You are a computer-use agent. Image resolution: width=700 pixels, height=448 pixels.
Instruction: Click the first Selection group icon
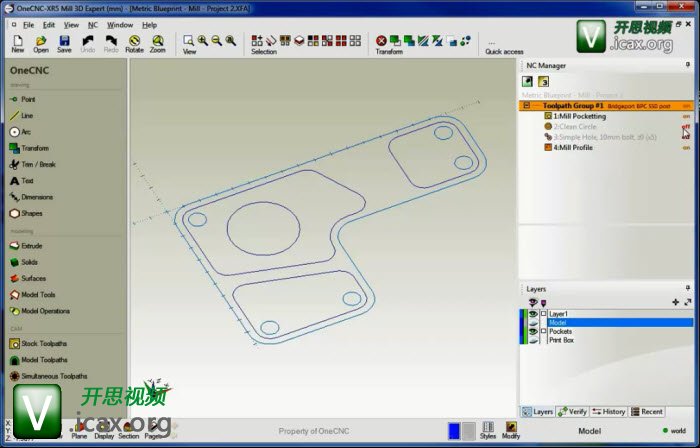pyautogui.click(x=257, y=41)
